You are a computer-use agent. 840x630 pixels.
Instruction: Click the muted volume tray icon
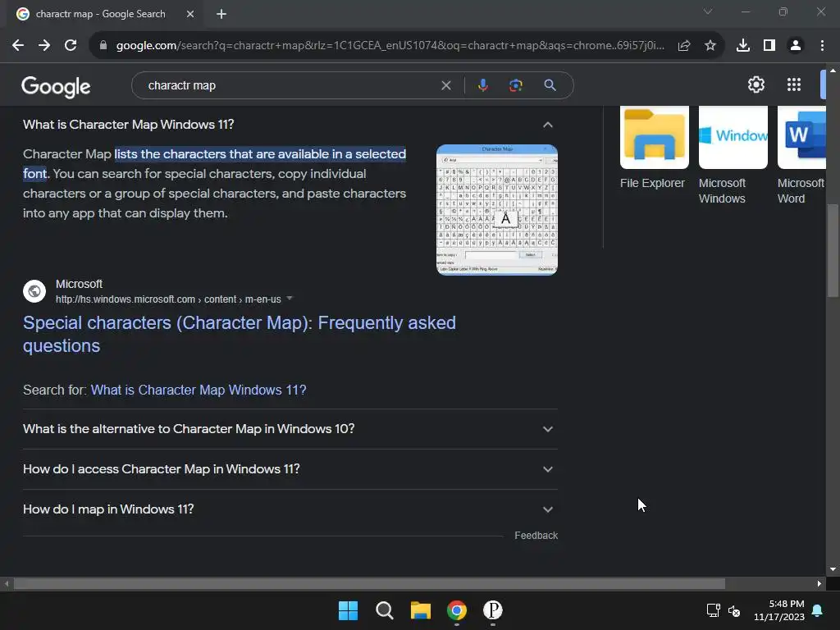[x=734, y=610]
